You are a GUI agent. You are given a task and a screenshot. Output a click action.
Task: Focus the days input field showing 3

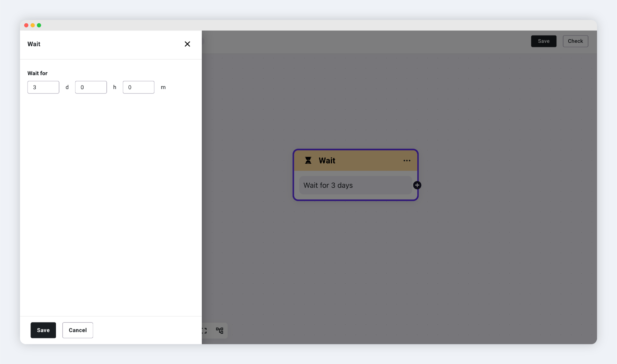click(x=43, y=87)
